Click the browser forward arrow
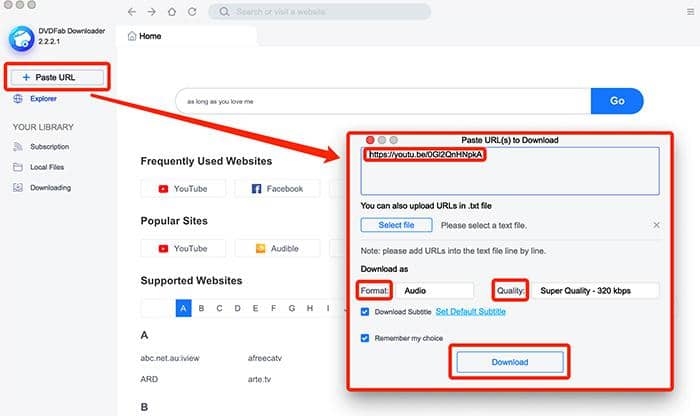700x416 pixels. 152,12
